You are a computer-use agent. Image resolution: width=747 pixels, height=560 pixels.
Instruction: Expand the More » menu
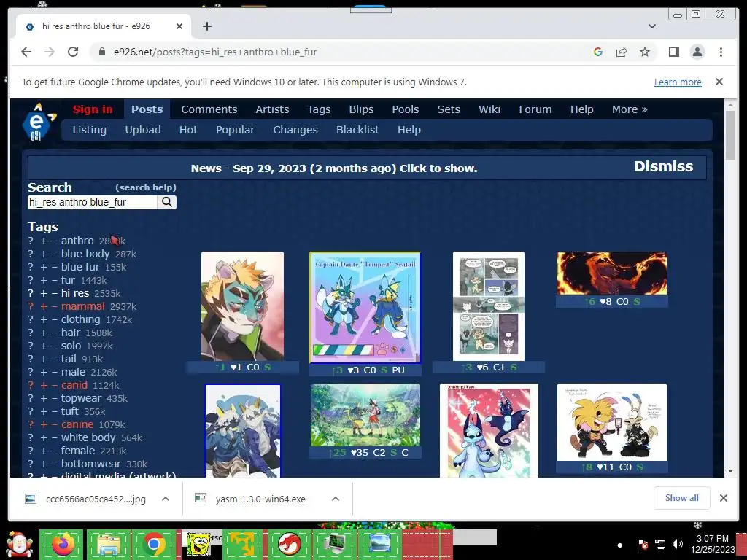630,109
